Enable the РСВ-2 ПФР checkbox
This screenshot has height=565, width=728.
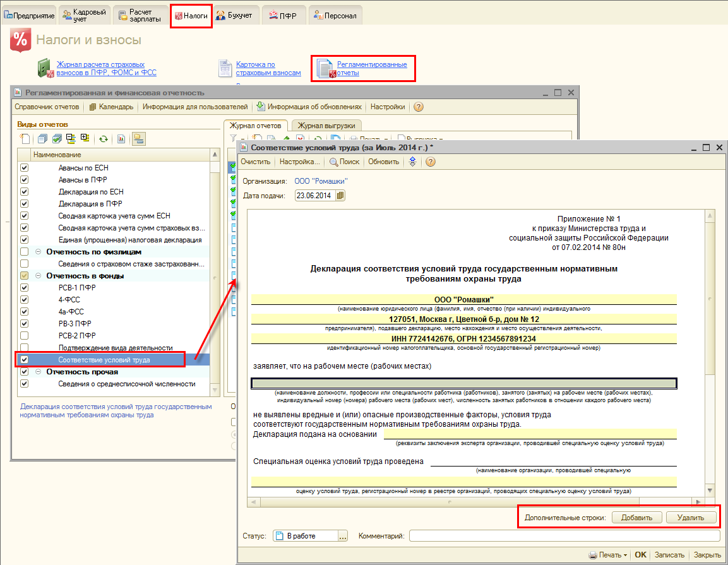25,335
